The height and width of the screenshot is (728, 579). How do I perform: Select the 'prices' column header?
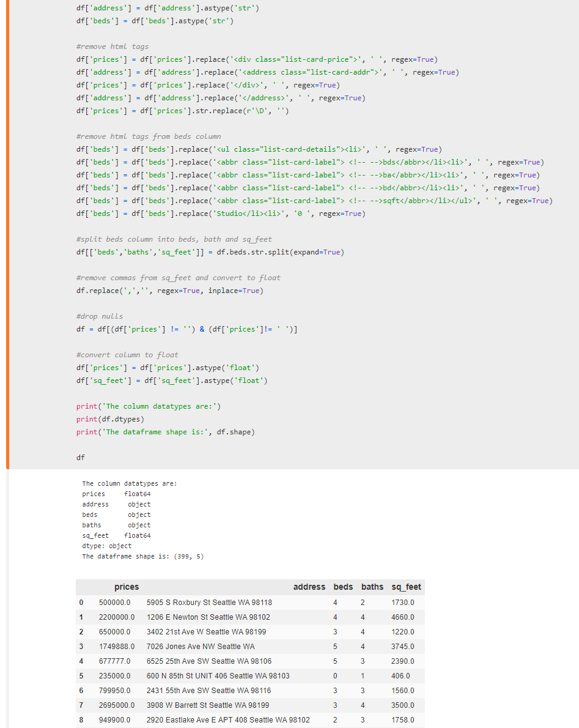[x=127, y=587]
